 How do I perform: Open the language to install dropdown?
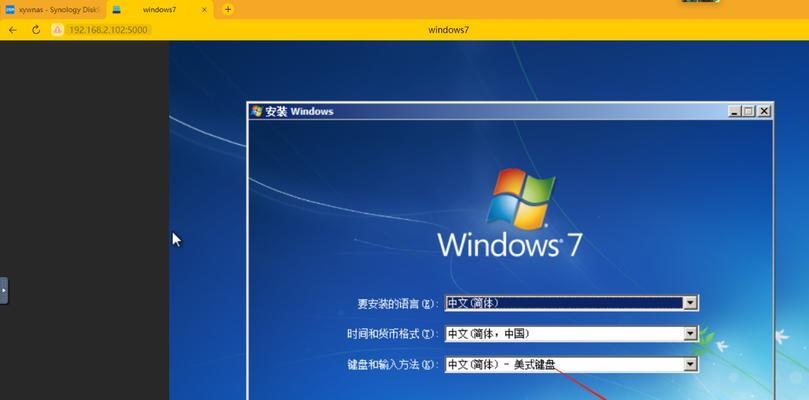tap(690, 303)
